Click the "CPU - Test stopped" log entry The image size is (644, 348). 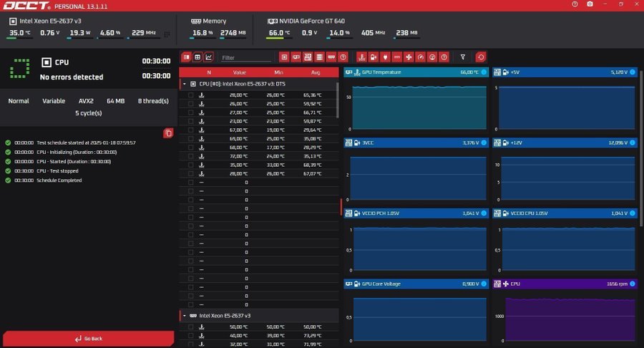[x=57, y=171]
